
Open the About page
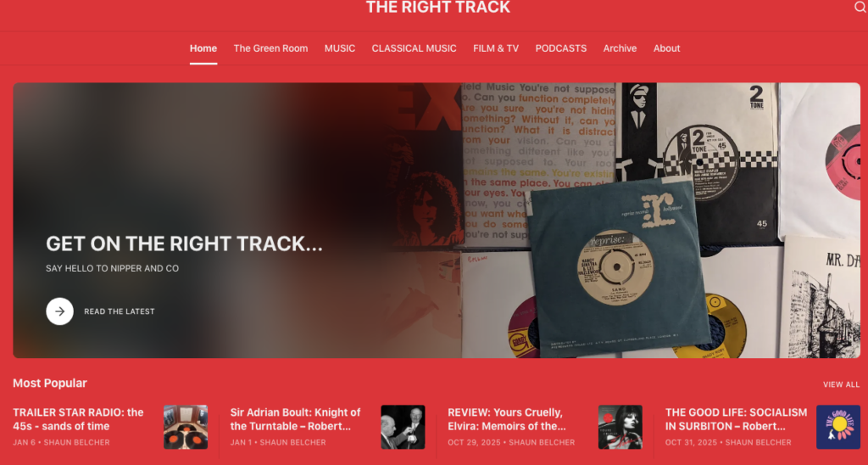point(666,48)
